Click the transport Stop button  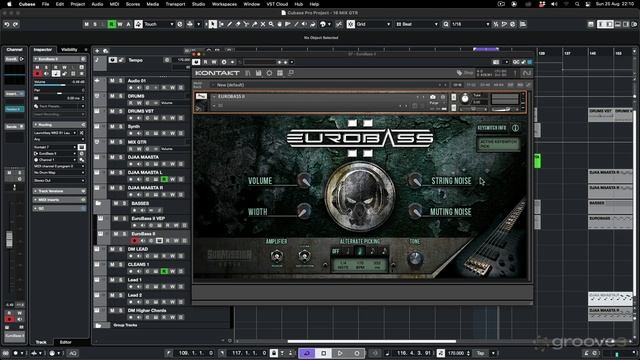[324, 353]
